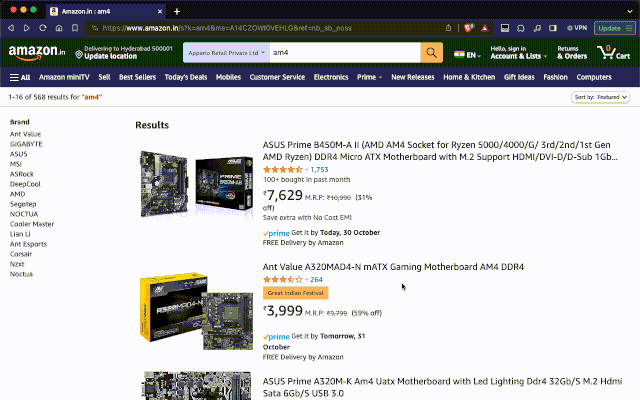The height and width of the screenshot is (400, 640).
Task: Open Appario Retail search category dropdown
Action: pyautogui.click(x=226, y=53)
